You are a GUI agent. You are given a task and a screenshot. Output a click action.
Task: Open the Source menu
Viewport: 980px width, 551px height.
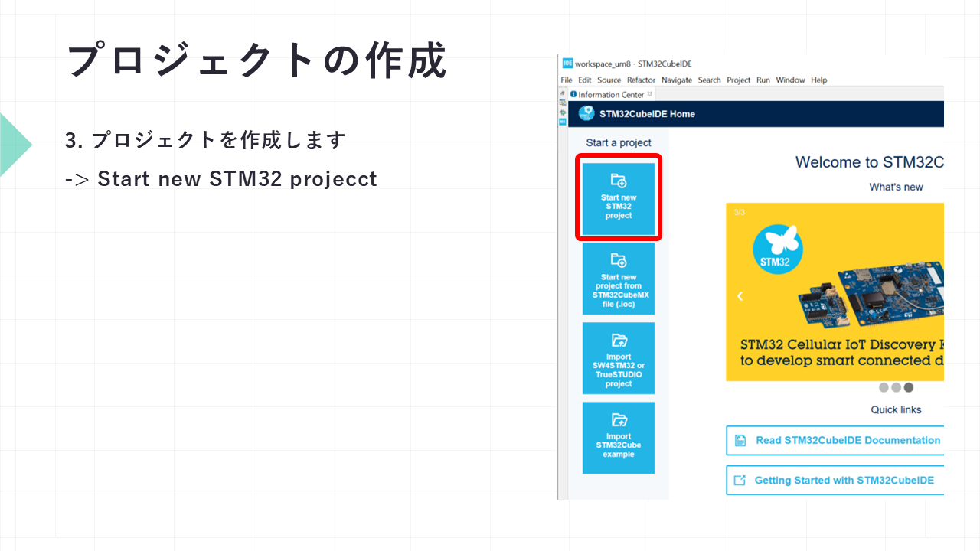click(x=609, y=80)
